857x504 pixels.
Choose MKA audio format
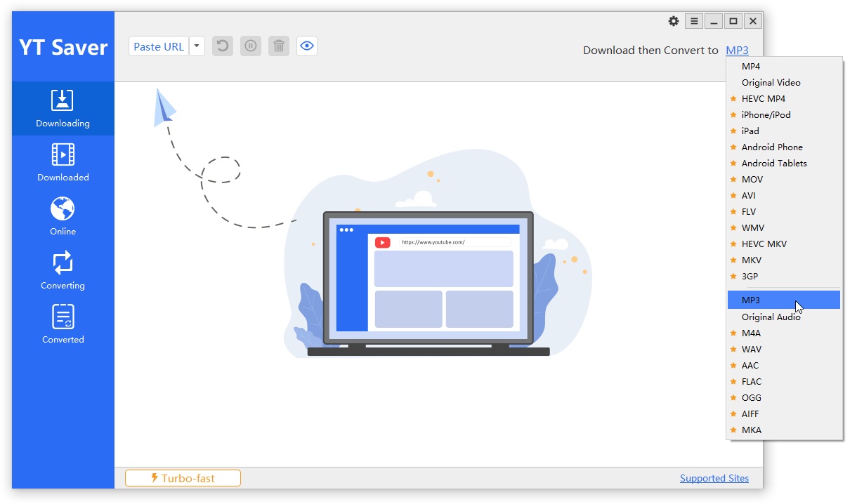pos(784,430)
